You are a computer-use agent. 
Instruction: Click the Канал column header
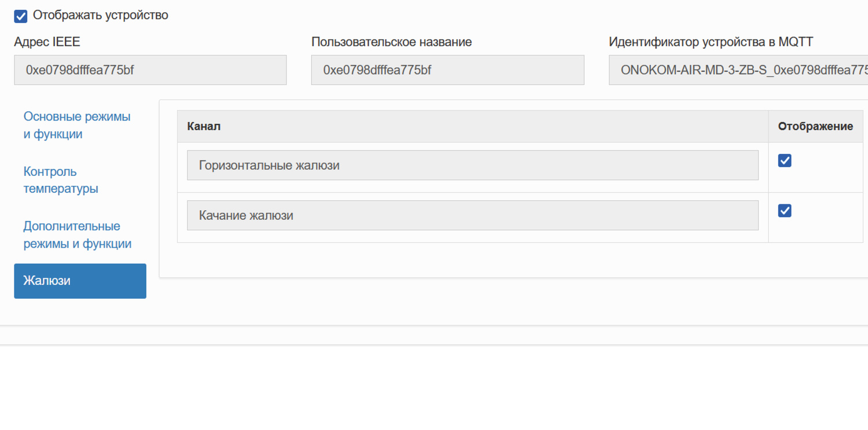[x=204, y=126]
